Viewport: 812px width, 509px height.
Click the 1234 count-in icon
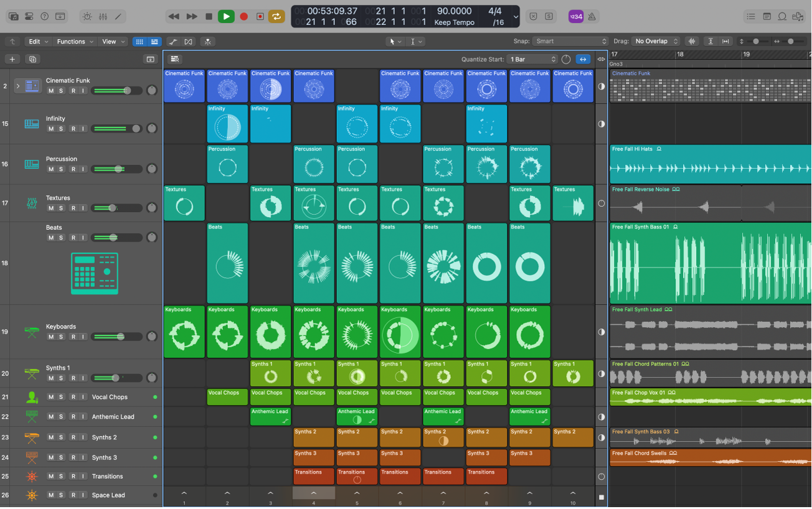click(x=575, y=17)
